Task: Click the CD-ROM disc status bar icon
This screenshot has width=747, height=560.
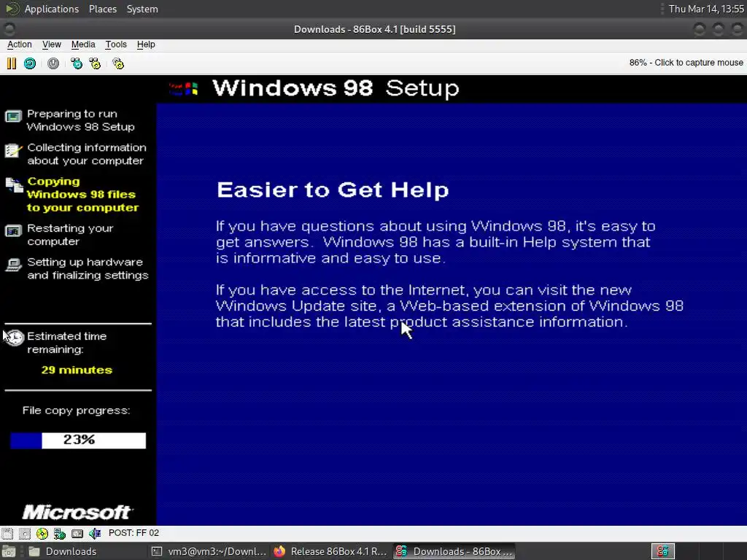Action: pos(42,533)
